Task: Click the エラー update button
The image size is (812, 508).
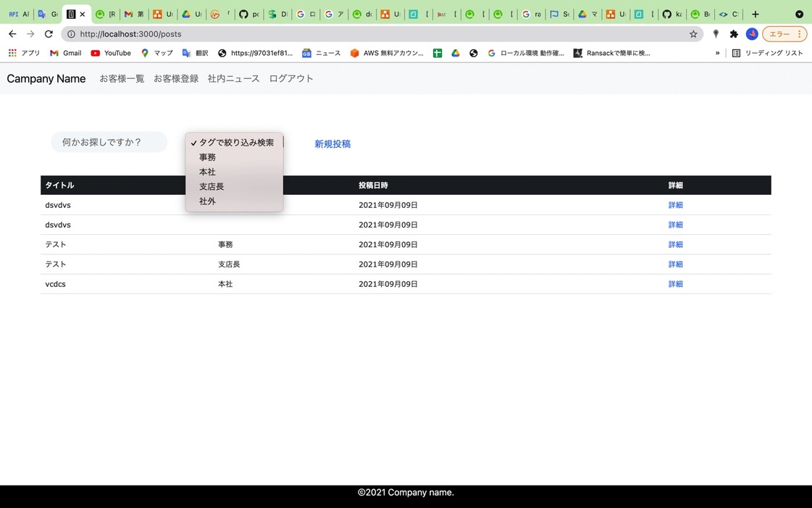Action: click(784, 34)
